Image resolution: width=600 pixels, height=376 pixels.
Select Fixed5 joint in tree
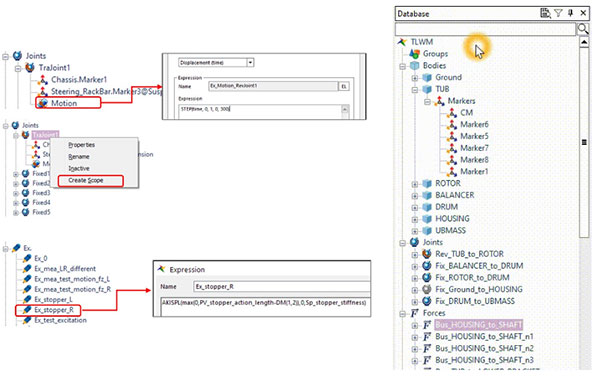pos(41,212)
